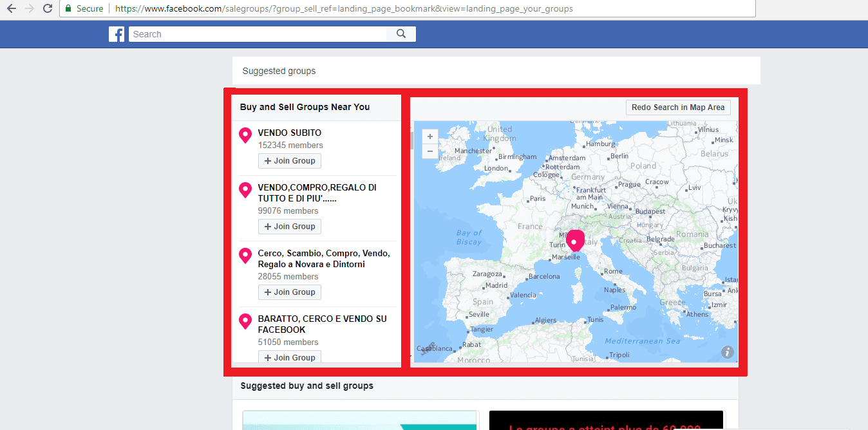The image size is (868, 430).
Task: Open Cerco, Scambio, Compro, Vendo group
Action: pos(323,259)
